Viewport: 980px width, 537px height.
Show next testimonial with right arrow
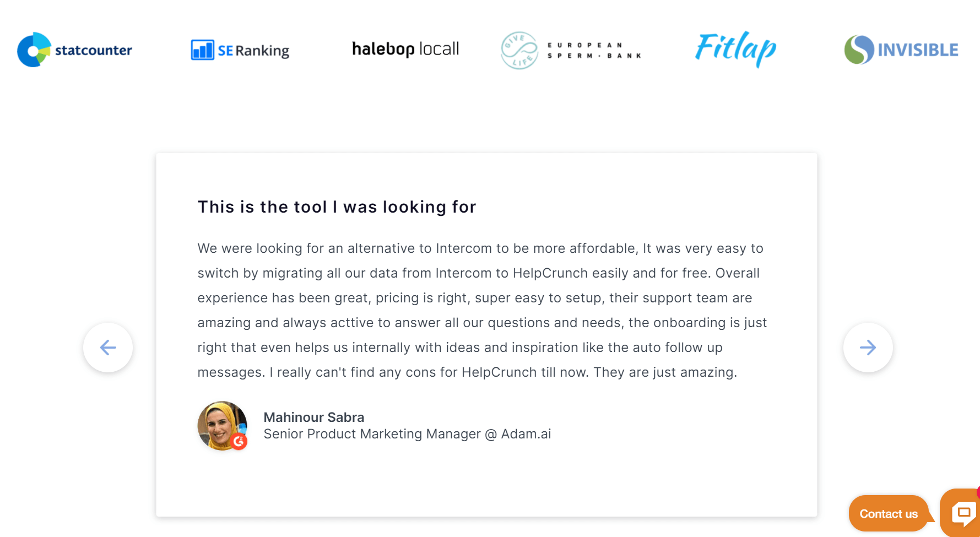pyautogui.click(x=868, y=348)
